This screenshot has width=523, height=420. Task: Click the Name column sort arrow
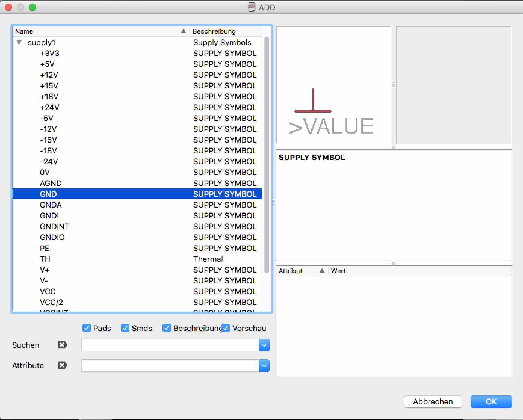(x=184, y=31)
